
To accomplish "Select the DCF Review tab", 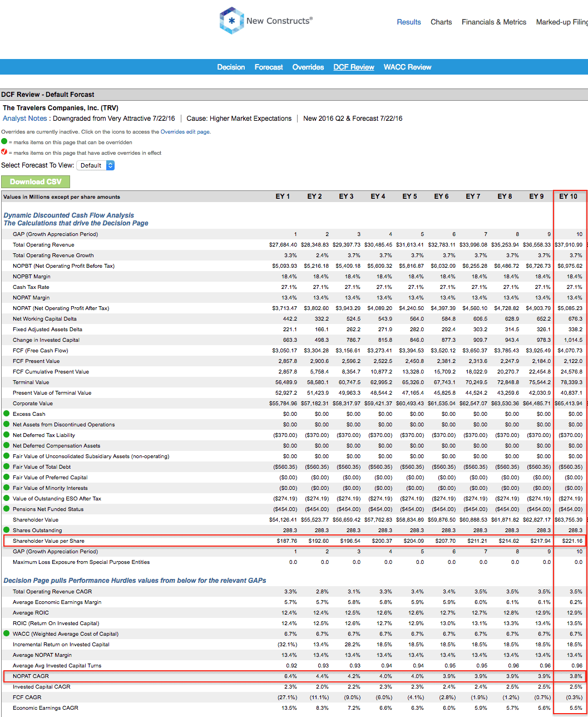I will pyautogui.click(x=354, y=67).
